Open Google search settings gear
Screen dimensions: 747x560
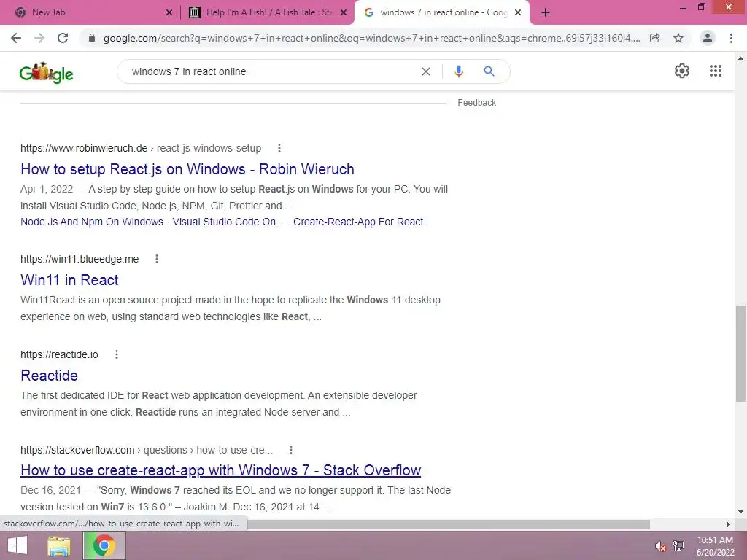tap(682, 71)
